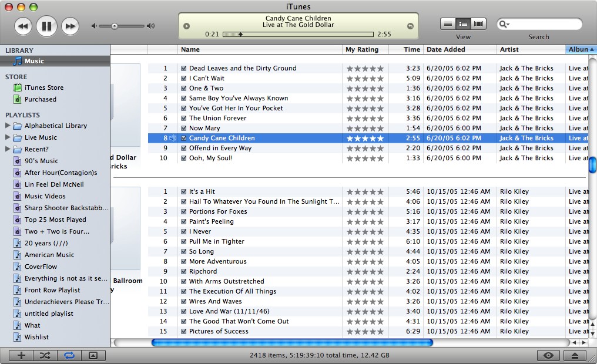597x364 pixels.
Task: Sort by Name column header
Action: pos(260,49)
